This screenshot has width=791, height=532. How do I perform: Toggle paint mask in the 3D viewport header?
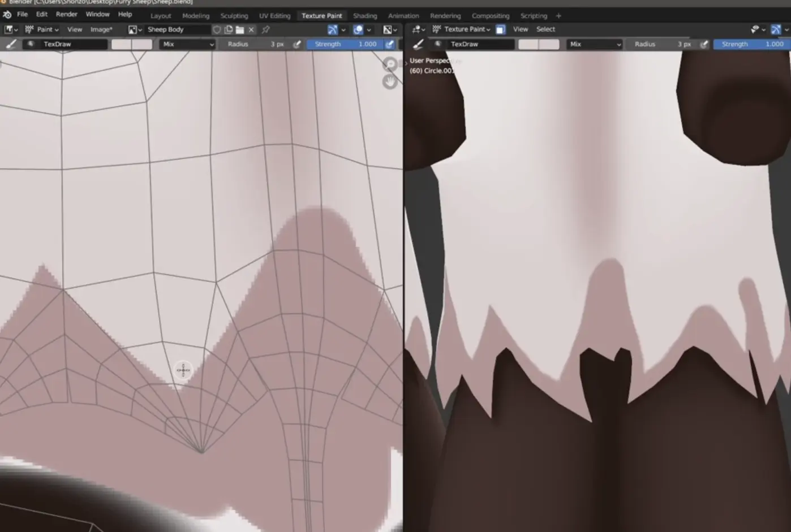500,29
